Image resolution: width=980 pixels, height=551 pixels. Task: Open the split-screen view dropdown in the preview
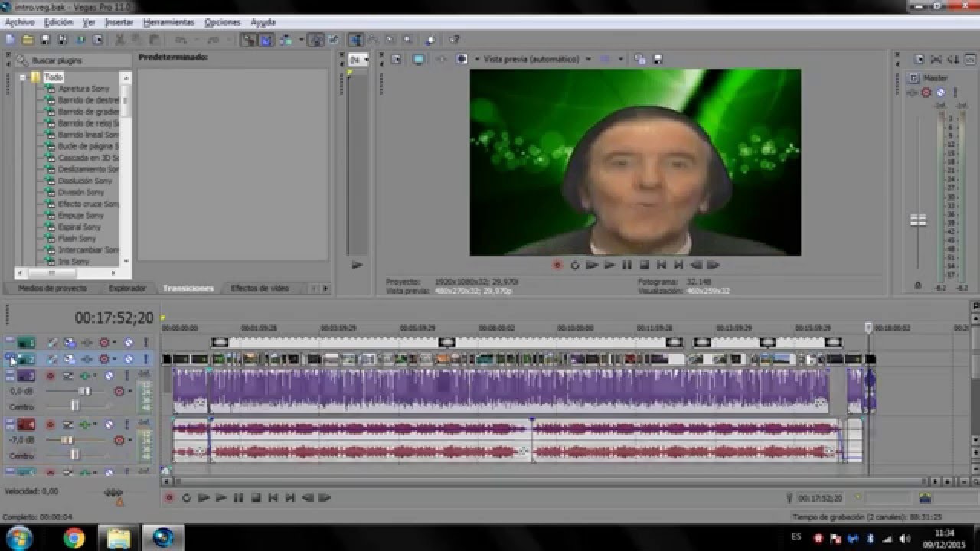coord(477,59)
